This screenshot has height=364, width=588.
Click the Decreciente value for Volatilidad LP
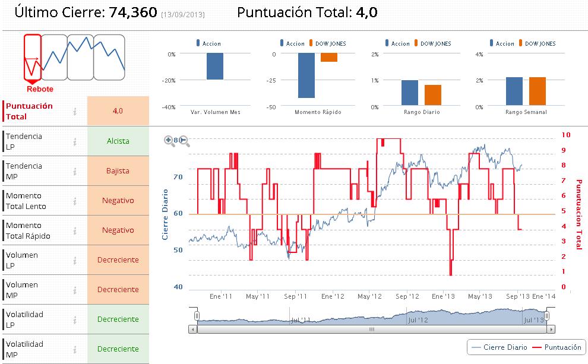(x=118, y=319)
